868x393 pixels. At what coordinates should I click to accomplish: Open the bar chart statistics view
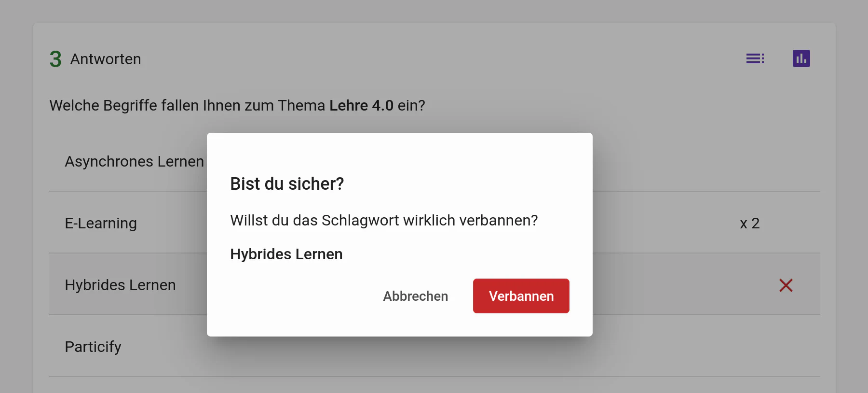point(801,58)
